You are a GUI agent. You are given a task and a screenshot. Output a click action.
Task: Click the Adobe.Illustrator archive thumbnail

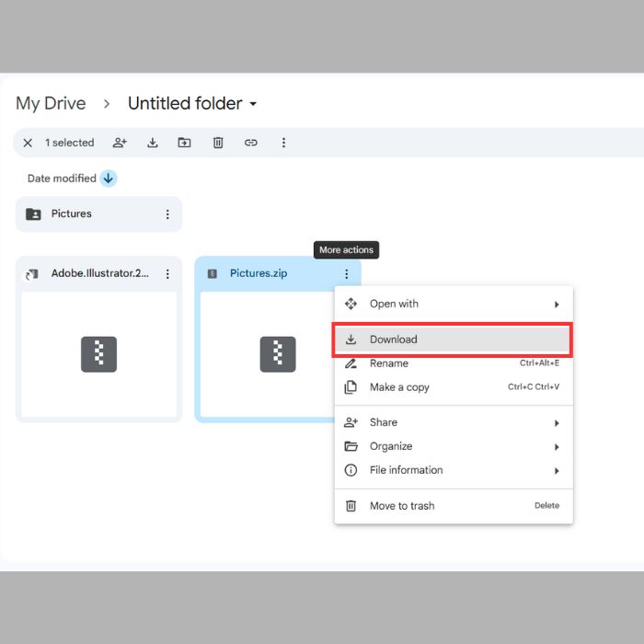[x=98, y=354]
